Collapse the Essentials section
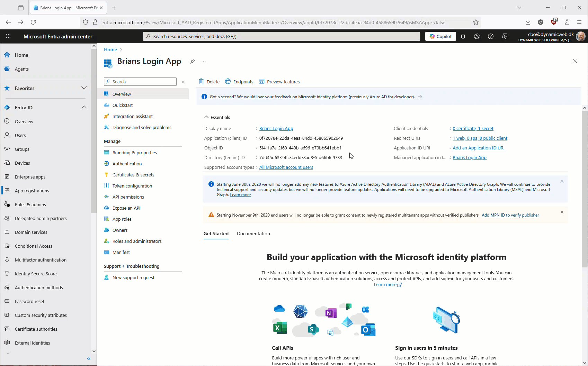Screen dimensions: 588x366 206,117
